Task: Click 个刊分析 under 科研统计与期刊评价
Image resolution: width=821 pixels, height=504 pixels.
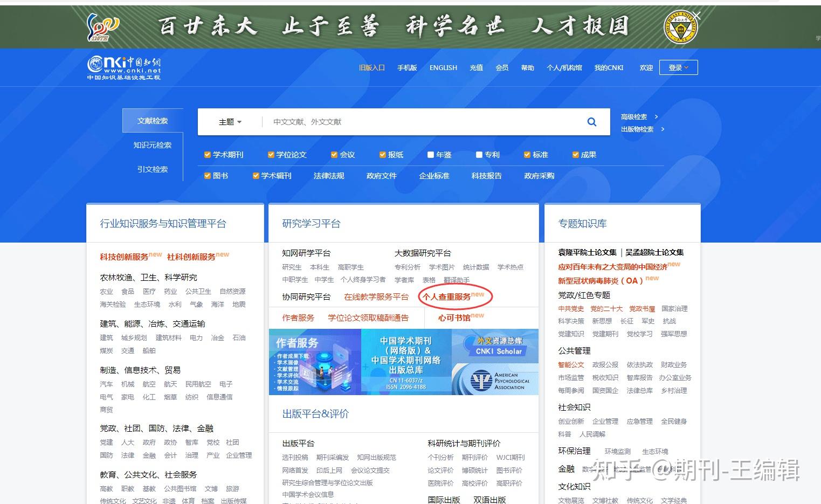Action: (440, 458)
